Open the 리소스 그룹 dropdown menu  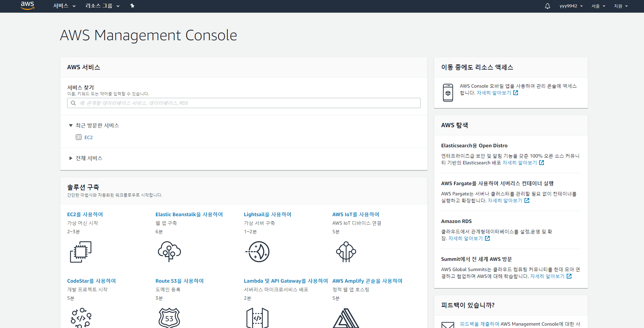[103, 6]
